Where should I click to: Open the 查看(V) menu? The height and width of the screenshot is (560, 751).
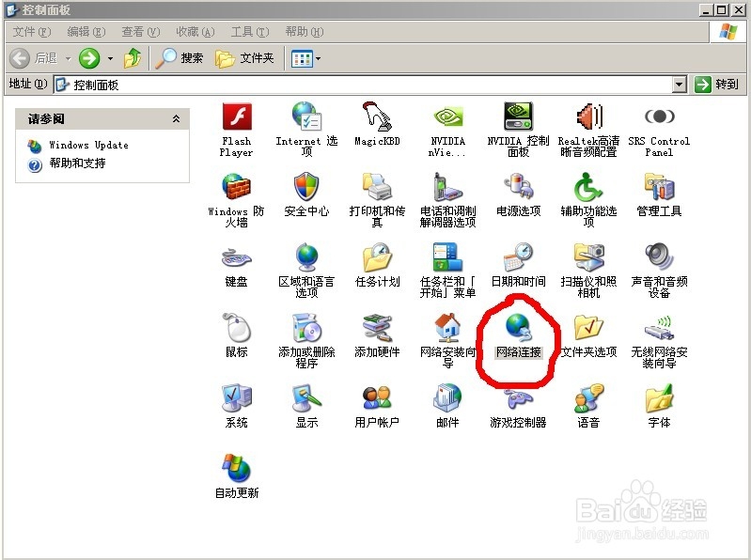pyautogui.click(x=140, y=32)
